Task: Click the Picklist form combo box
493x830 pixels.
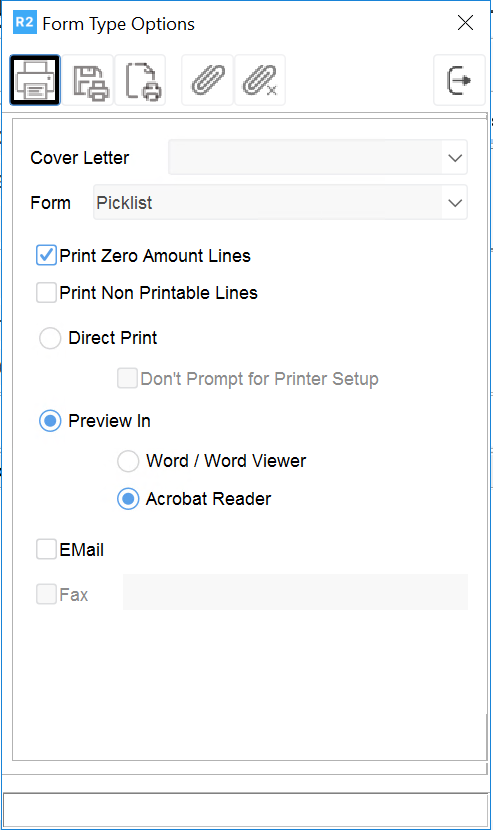Action: 280,202
